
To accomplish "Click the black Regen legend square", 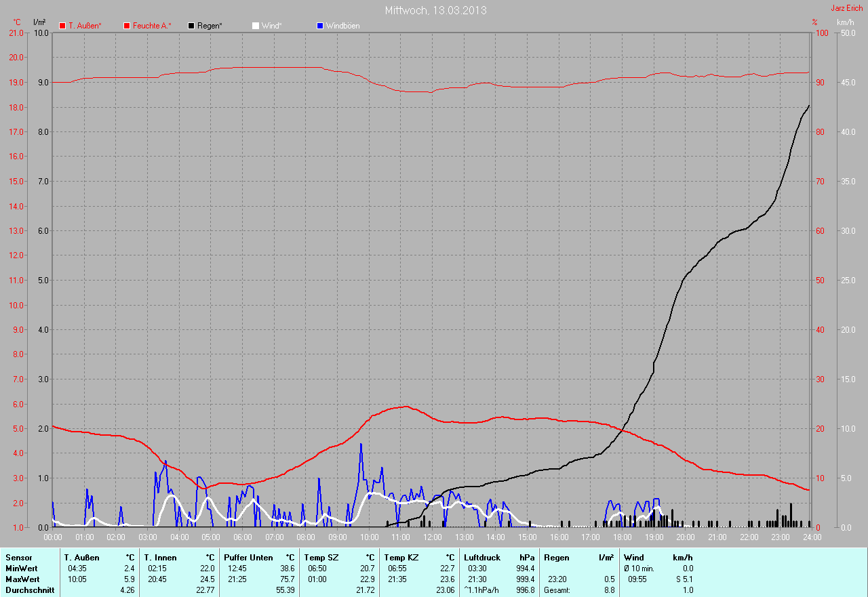I will click(x=191, y=26).
